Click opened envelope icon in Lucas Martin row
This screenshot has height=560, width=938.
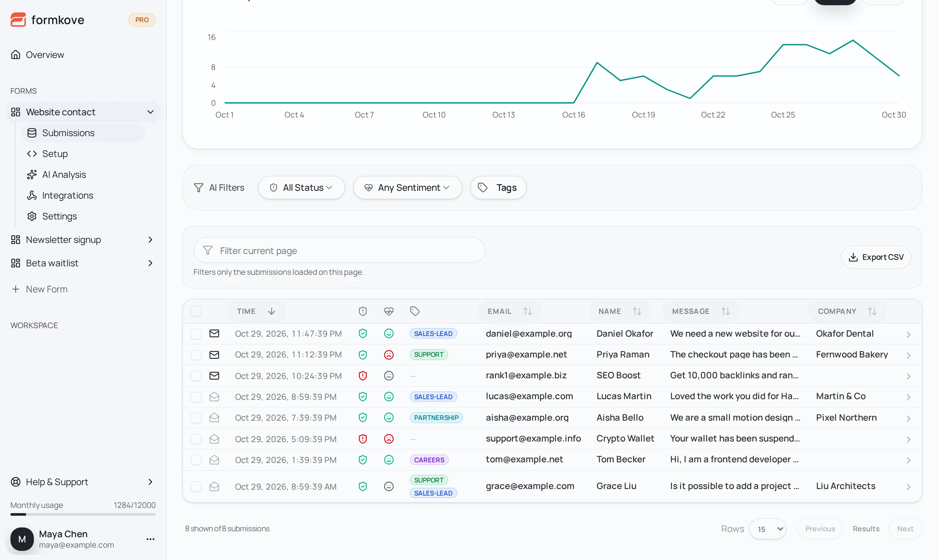click(x=214, y=397)
